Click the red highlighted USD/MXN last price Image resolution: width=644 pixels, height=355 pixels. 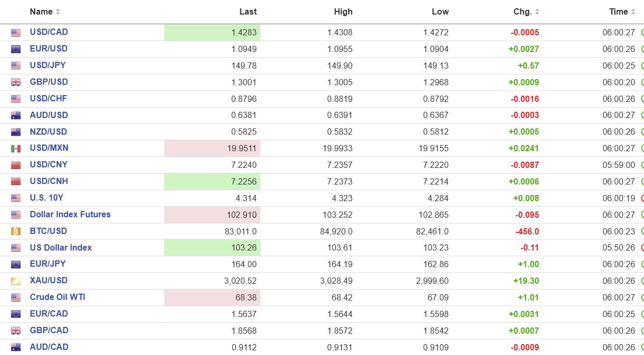242,149
